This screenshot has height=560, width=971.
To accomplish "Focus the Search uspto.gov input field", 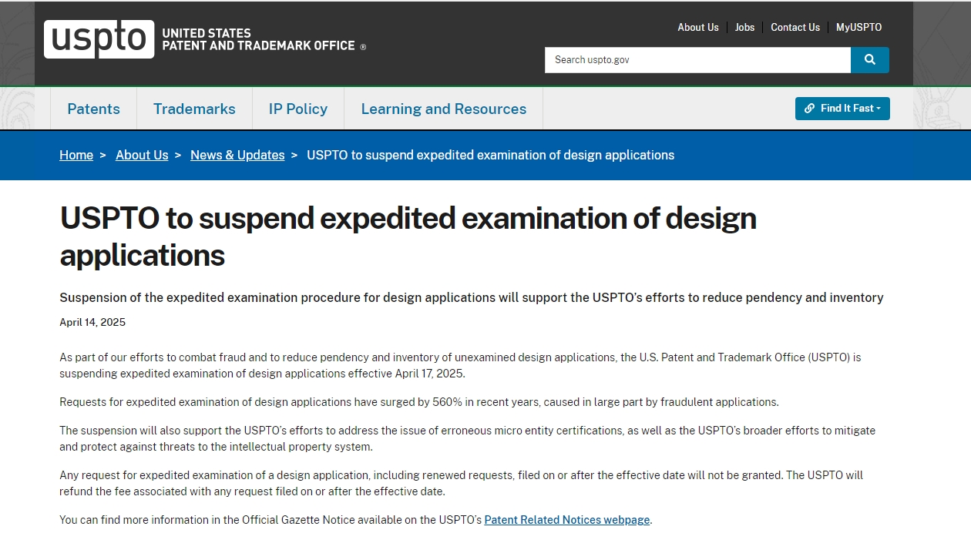I will pos(697,60).
